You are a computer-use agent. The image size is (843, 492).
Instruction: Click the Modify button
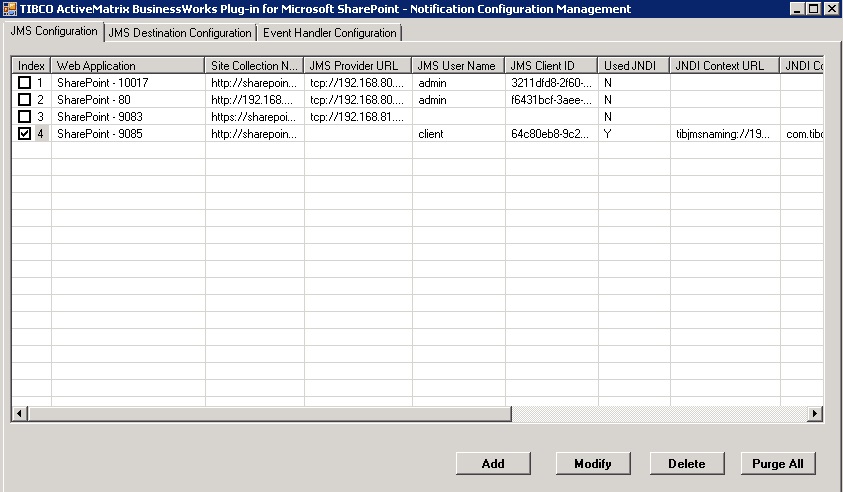coord(592,464)
